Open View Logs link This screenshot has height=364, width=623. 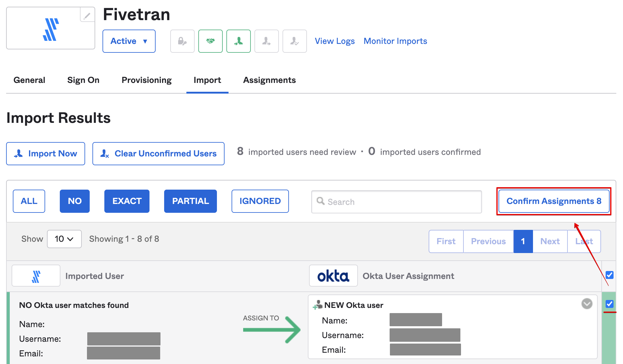(x=335, y=41)
